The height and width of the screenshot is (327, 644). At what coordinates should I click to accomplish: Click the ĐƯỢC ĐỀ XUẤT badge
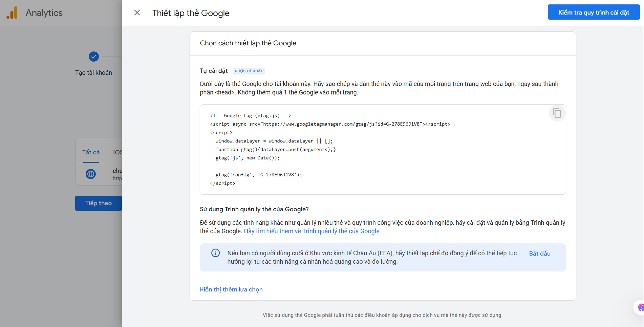tap(249, 71)
